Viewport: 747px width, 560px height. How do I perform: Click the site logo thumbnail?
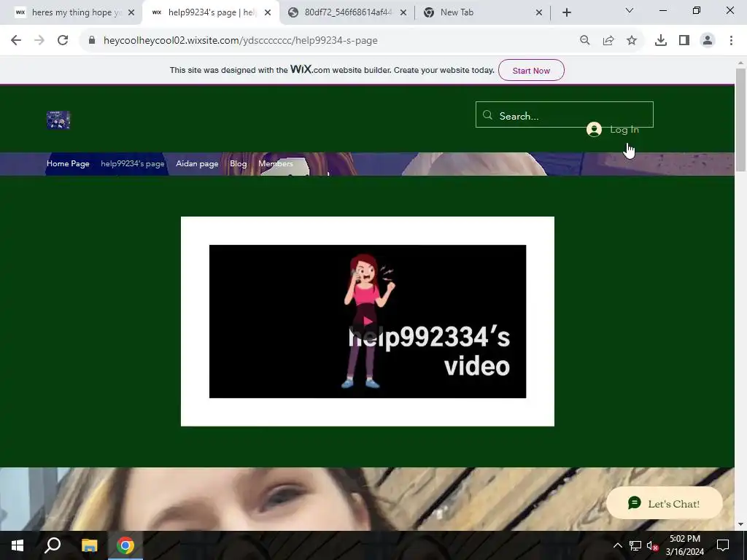click(x=58, y=120)
